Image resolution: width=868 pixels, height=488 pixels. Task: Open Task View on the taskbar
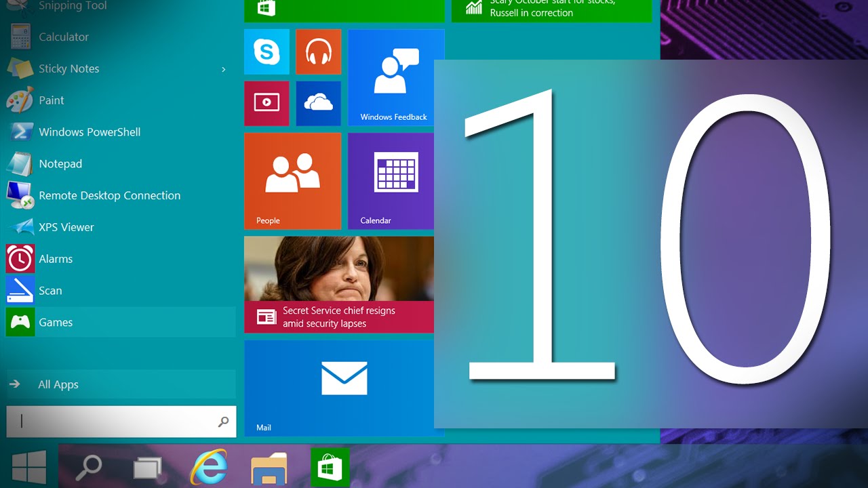147,468
